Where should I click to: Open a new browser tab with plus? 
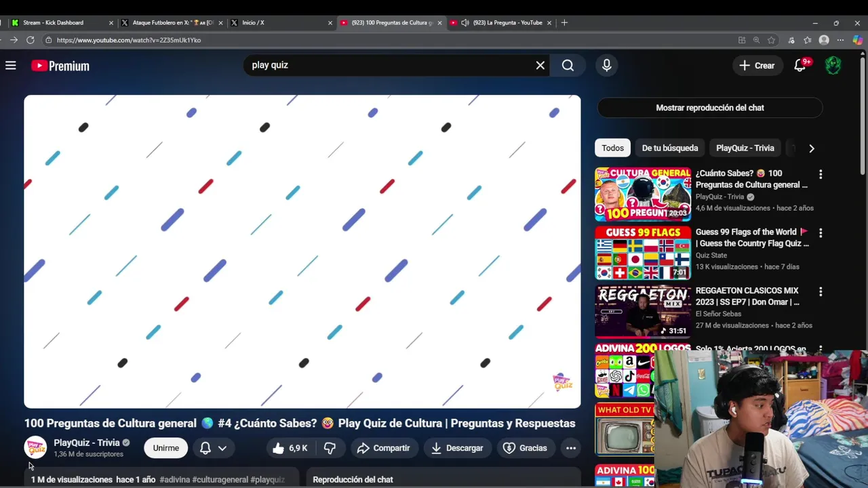pos(564,22)
